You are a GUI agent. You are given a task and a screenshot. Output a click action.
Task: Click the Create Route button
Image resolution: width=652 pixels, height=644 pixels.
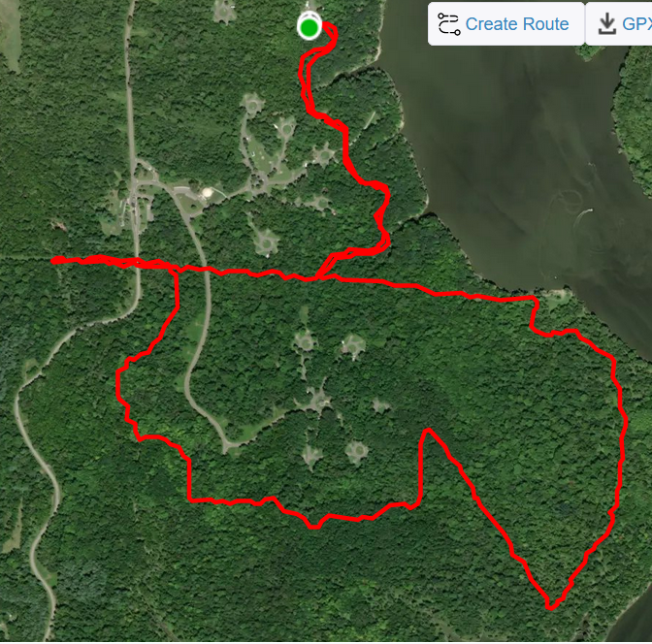tap(506, 23)
